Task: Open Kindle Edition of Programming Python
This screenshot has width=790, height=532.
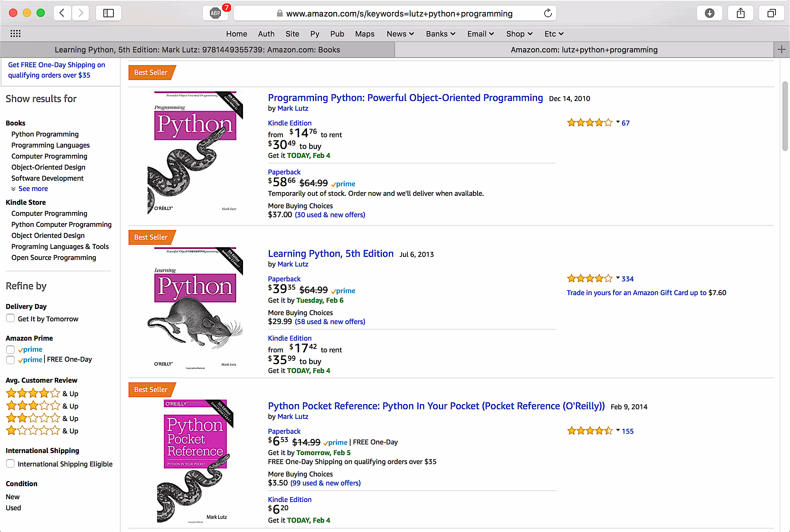Action: (x=290, y=123)
